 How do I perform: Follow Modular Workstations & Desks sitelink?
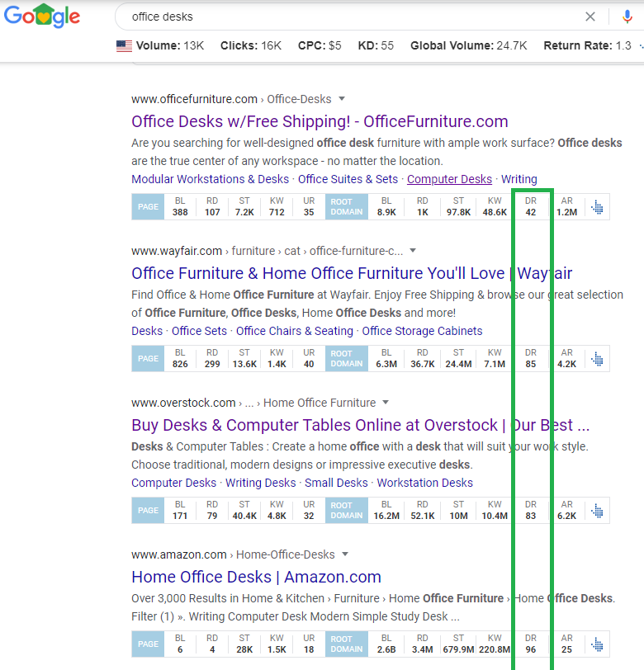[210, 179]
